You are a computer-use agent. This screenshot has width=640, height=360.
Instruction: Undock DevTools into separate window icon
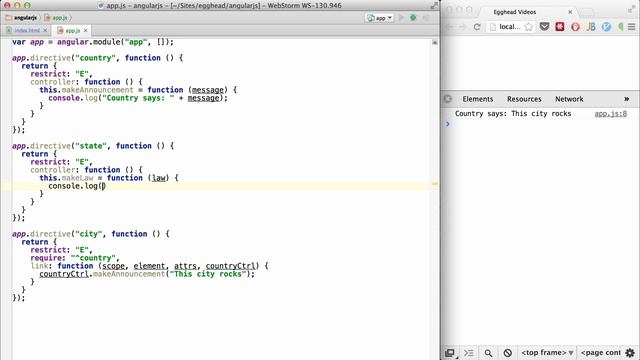tap(450, 353)
